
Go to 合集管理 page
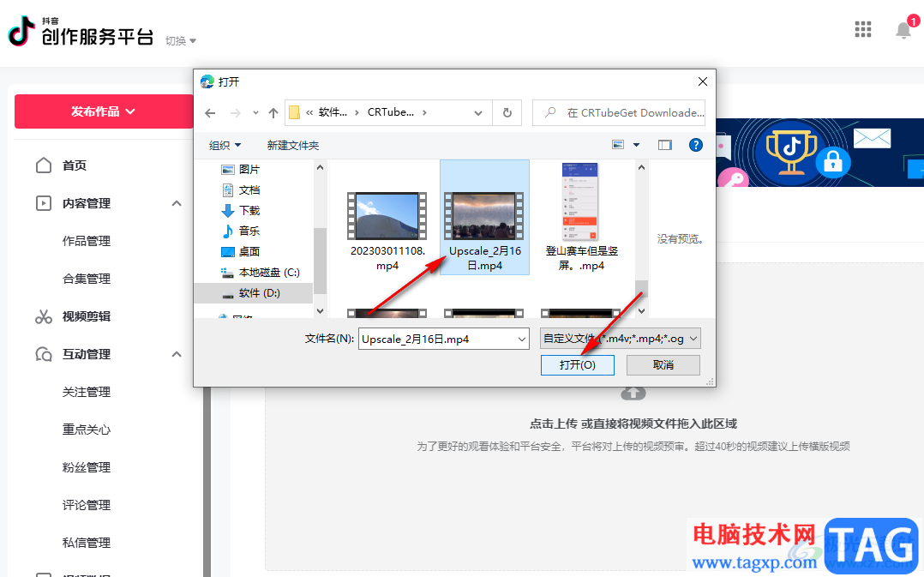pos(87,279)
